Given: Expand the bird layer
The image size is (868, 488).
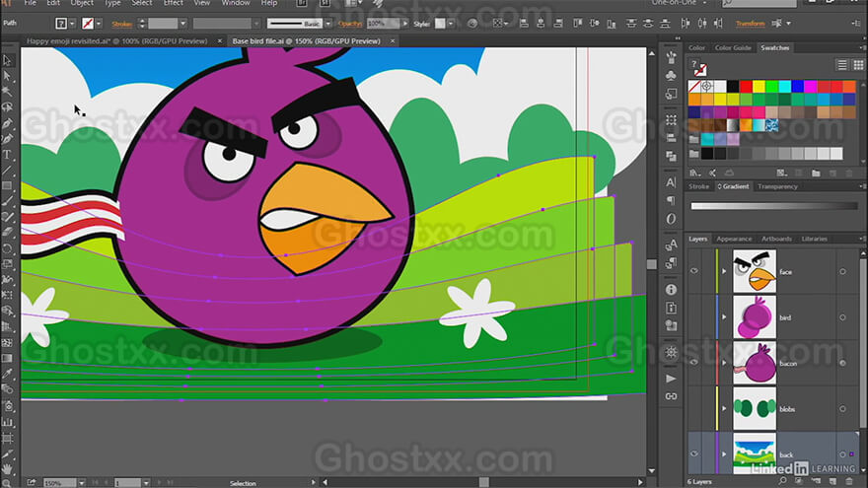Looking at the screenshot, I should click(724, 317).
